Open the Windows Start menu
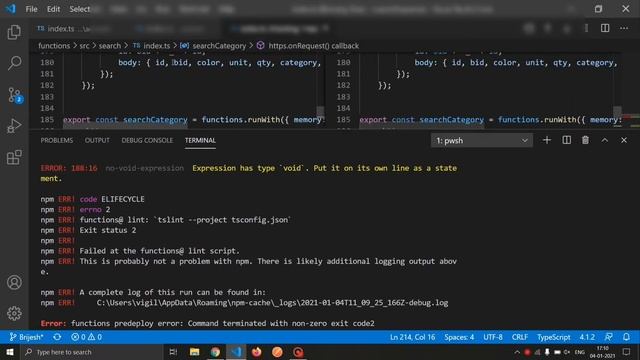The height and width of the screenshot is (360, 640). pyautogui.click(x=10, y=352)
